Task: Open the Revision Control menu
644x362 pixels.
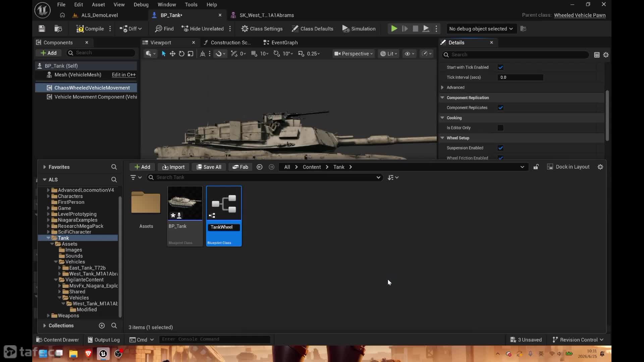Action: pyautogui.click(x=578, y=340)
